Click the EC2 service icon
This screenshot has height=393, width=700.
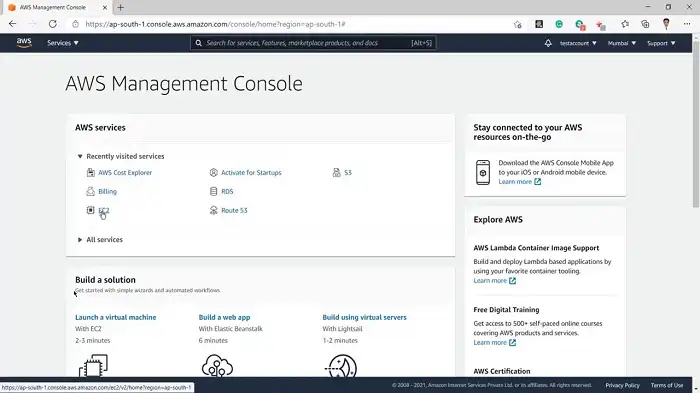(x=91, y=210)
